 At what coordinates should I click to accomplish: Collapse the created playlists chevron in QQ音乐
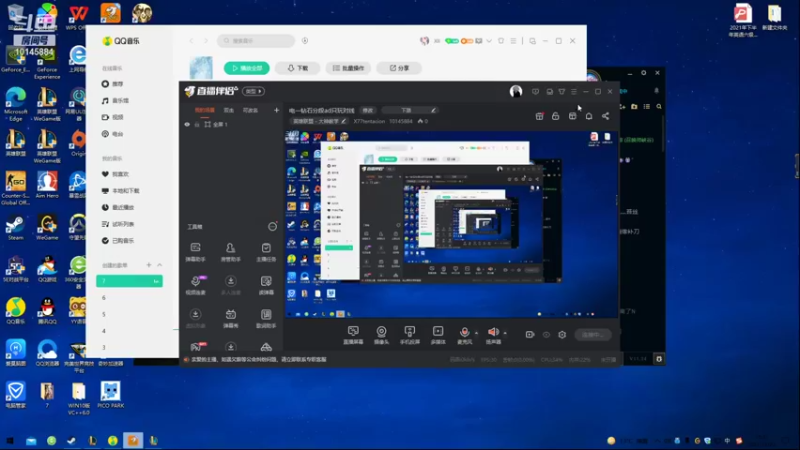pyautogui.click(x=160, y=265)
